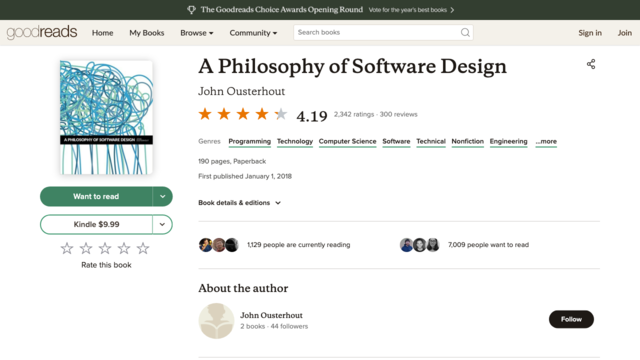
Task: Expand more genres with ...more
Action: 546,142
